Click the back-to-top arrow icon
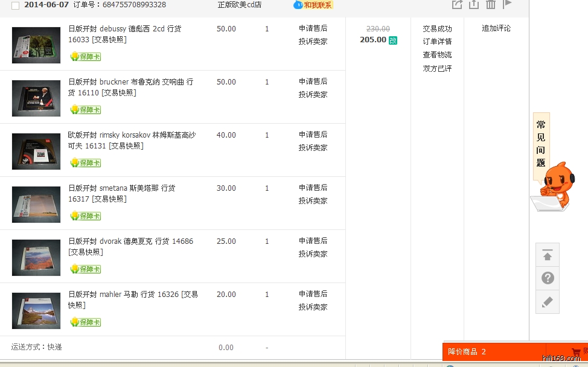Viewport: 588px width, 367px height. coord(548,255)
